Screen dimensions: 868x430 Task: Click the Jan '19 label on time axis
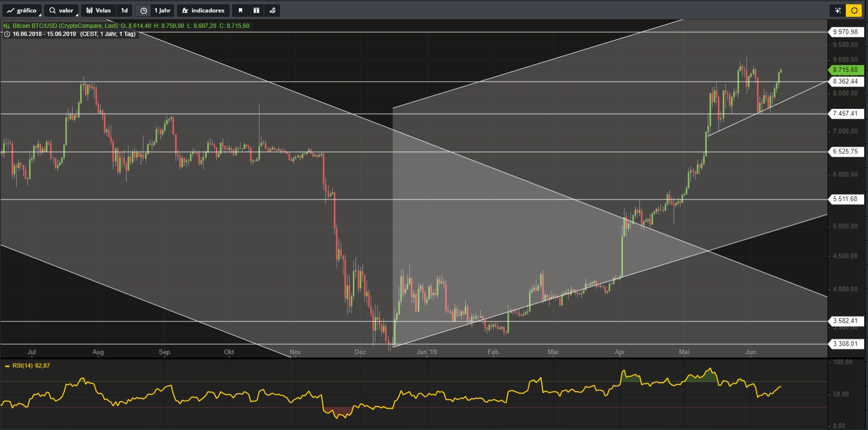[427, 352]
